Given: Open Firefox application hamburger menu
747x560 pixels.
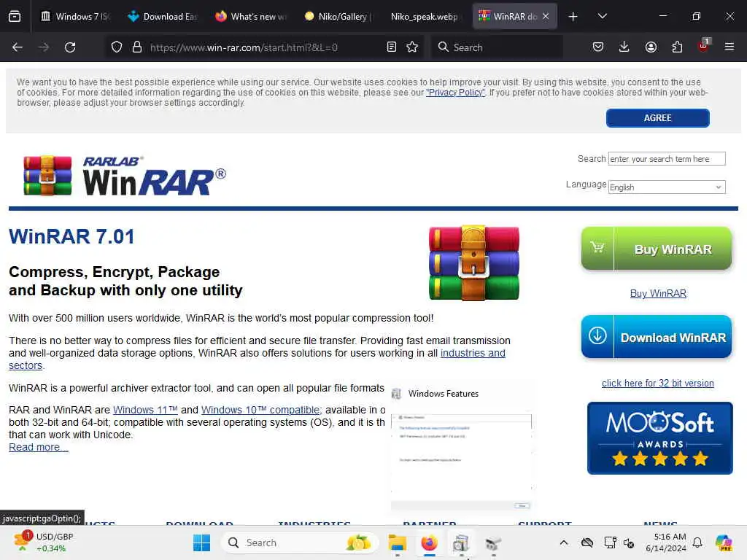Looking at the screenshot, I should 729,47.
